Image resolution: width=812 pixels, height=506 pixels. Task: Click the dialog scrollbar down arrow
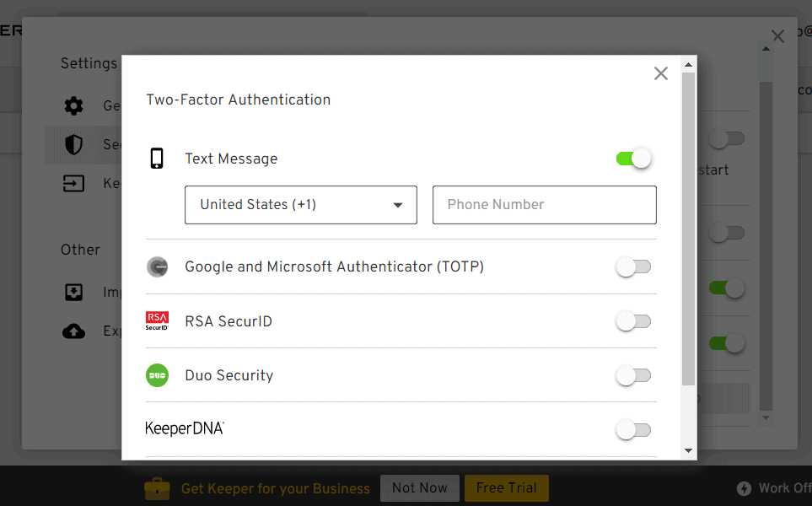tap(689, 451)
